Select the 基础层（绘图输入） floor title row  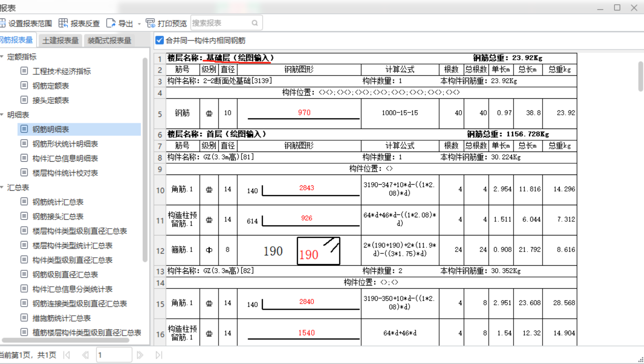371,58
